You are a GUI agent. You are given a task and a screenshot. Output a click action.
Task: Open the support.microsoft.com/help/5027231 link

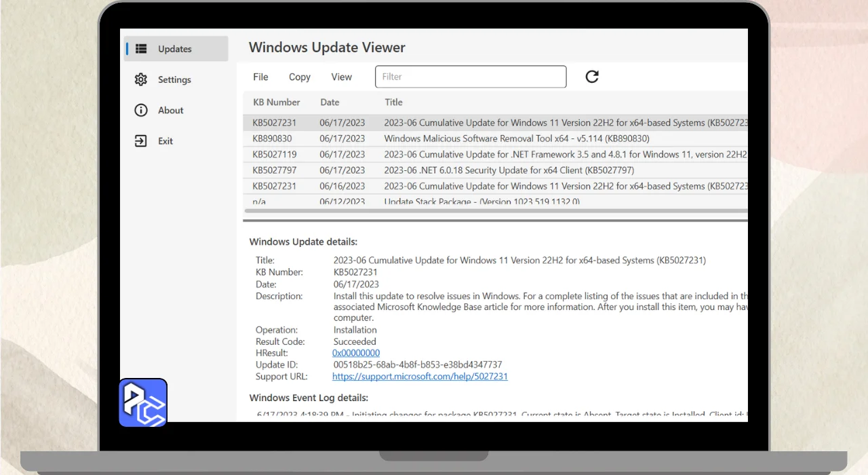click(420, 376)
